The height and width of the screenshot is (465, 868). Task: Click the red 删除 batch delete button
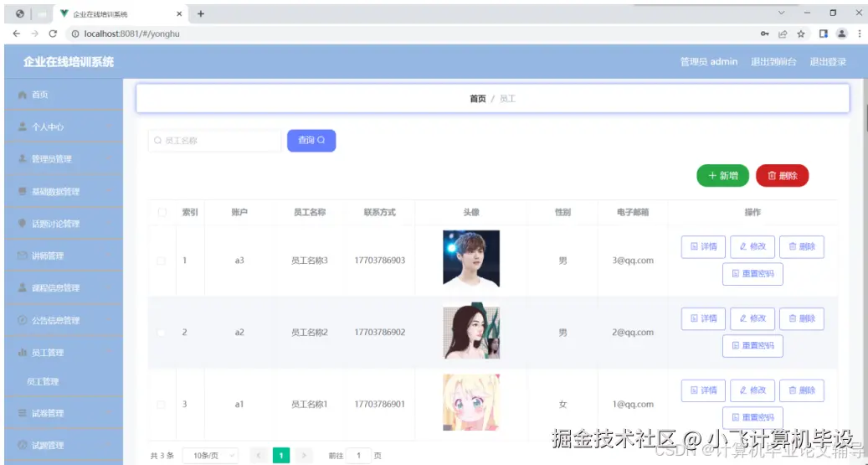(x=782, y=176)
